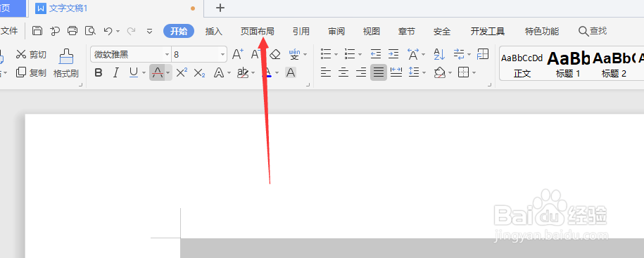Screen dimensions: 644x258
Task: Open Print Preview icon
Action: (x=90, y=31)
